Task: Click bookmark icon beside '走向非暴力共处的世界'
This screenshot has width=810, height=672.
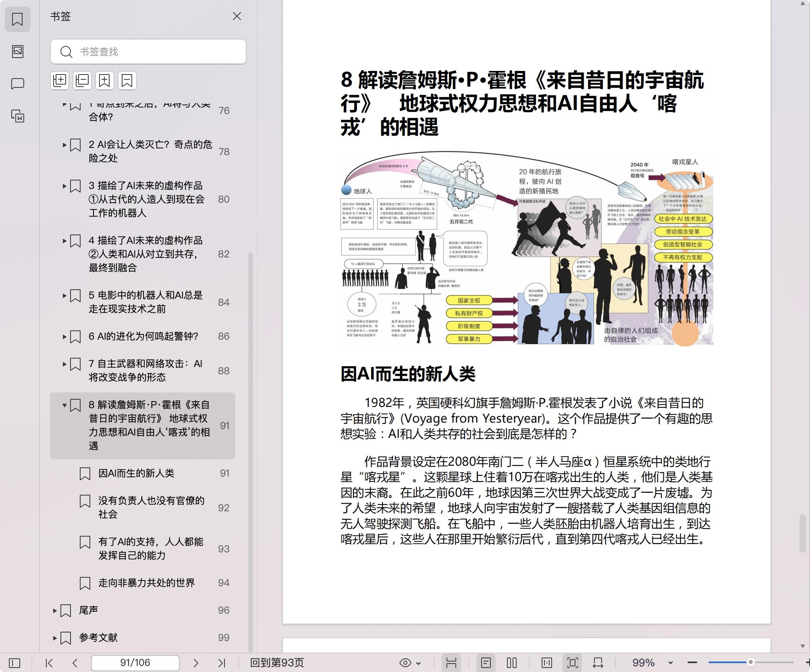Action: pyautogui.click(x=85, y=584)
